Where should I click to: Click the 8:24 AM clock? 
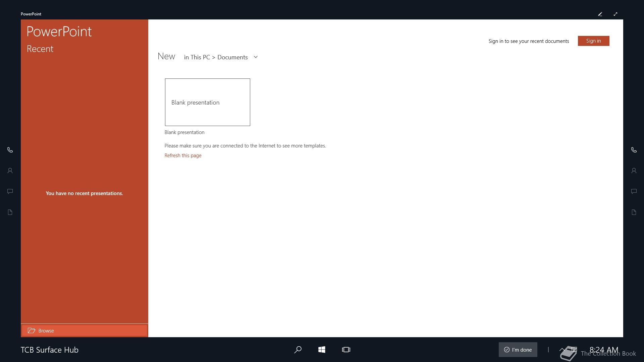pyautogui.click(x=604, y=350)
